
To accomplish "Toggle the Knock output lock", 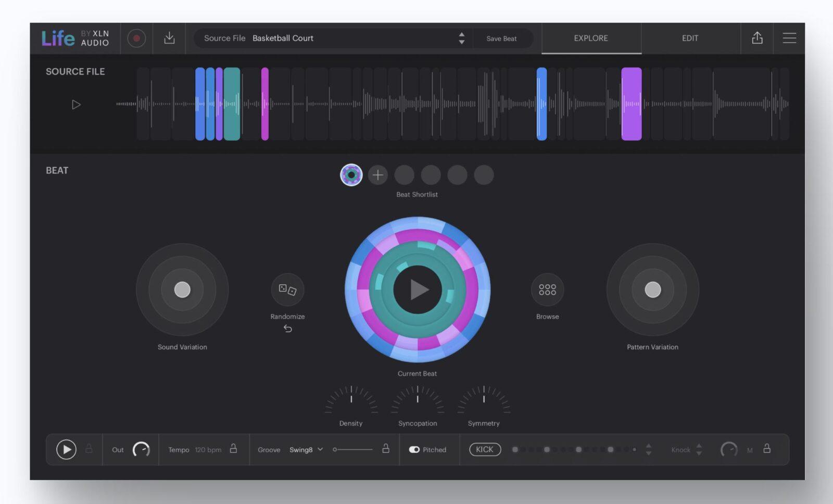I will coord(766,449).
